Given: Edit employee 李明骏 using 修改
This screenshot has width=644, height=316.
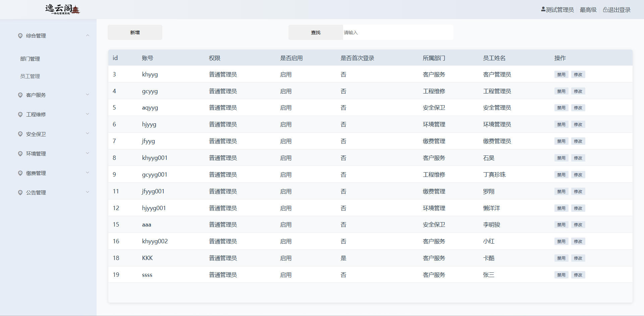Looking at the screenshot, I should 578,225.
